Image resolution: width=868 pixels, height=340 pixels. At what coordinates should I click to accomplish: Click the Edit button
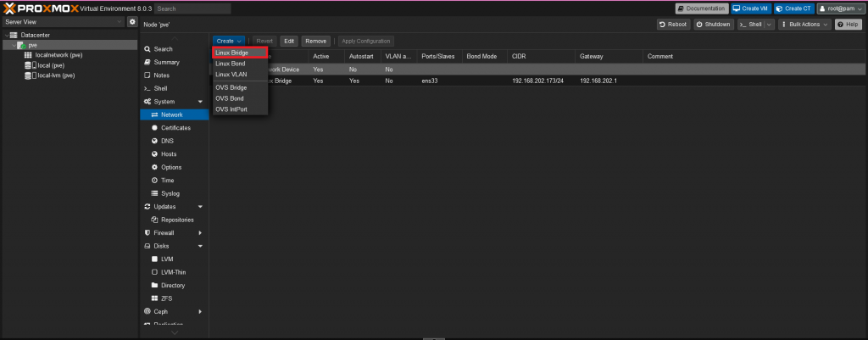coord(289,41)
